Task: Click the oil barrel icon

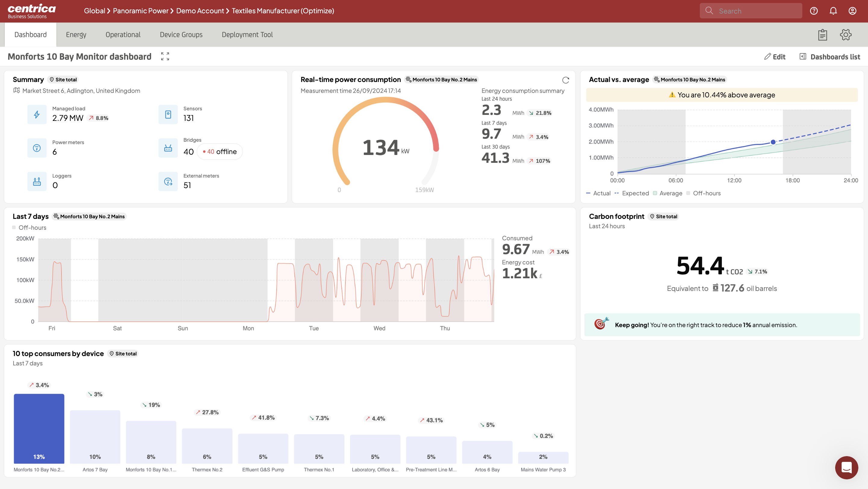Action: (715, 288)
